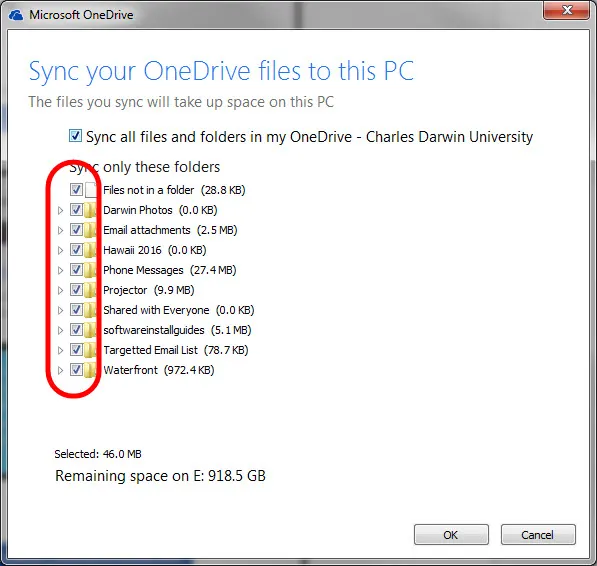Select 'softwareinstallguides (5.1 MB)' label
This screenshot has width=597, height=566.
point(177,330)
